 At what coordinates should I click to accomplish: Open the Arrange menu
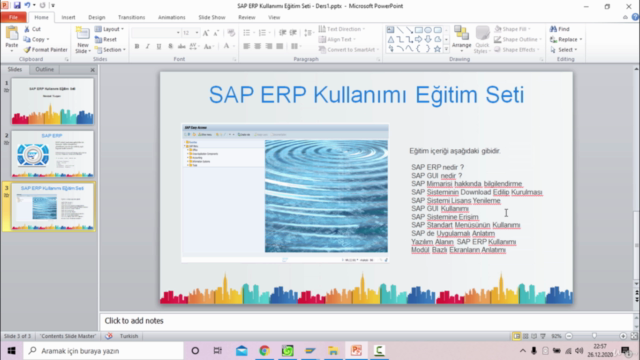coord(461,40)
